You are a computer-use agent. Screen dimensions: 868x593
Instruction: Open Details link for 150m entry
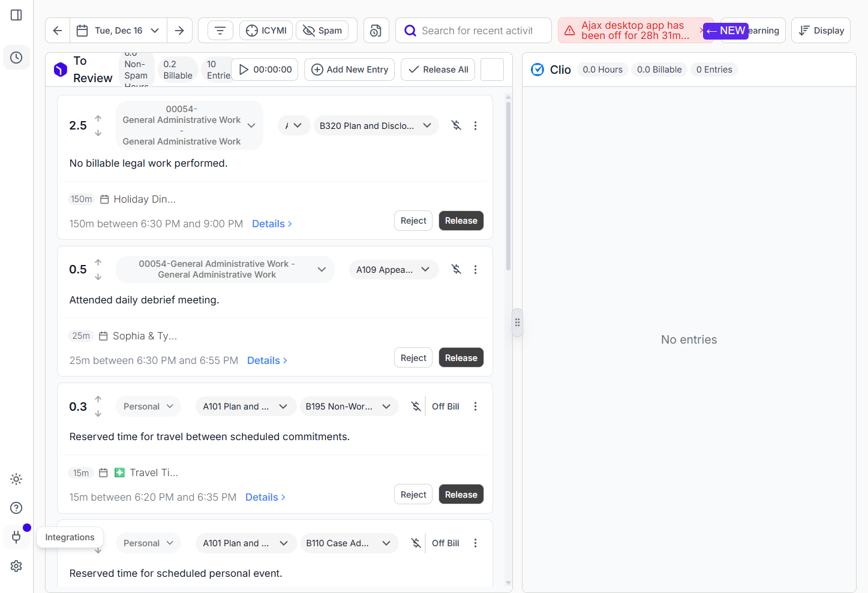tap(272, 224)
